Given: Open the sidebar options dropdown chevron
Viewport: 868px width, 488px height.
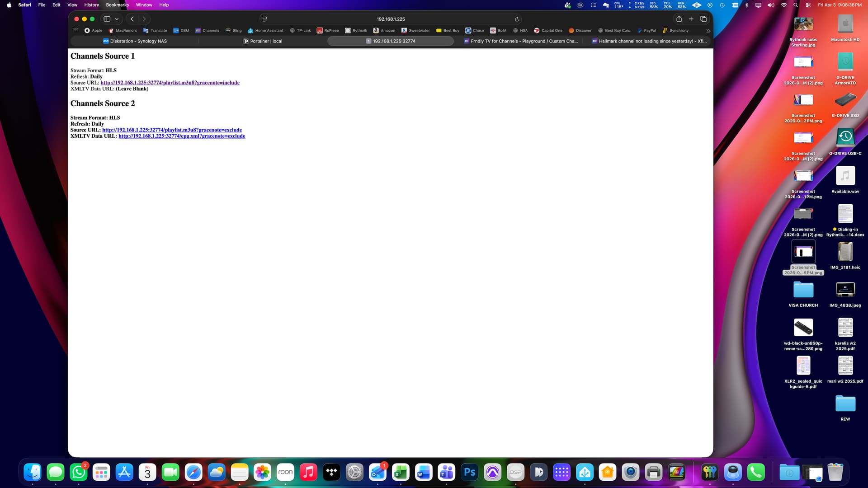Looking at the screenshot, I should point(117,19).
